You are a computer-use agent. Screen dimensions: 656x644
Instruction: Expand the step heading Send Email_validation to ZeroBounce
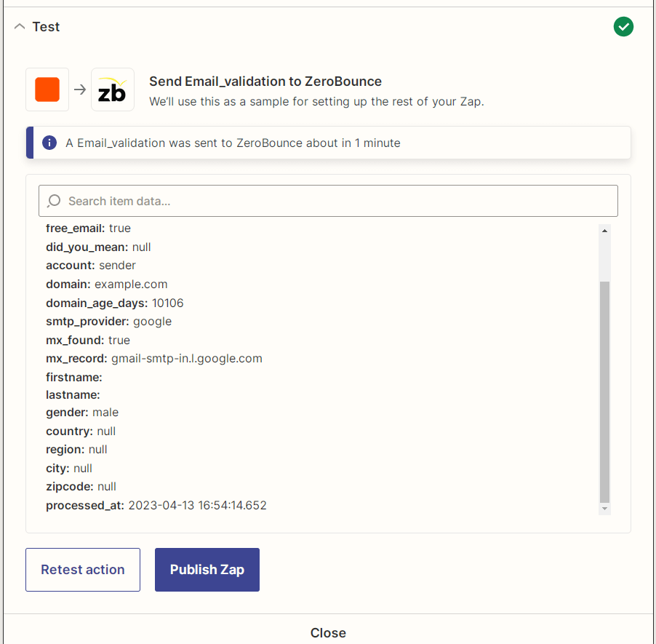tap(265, 82)
